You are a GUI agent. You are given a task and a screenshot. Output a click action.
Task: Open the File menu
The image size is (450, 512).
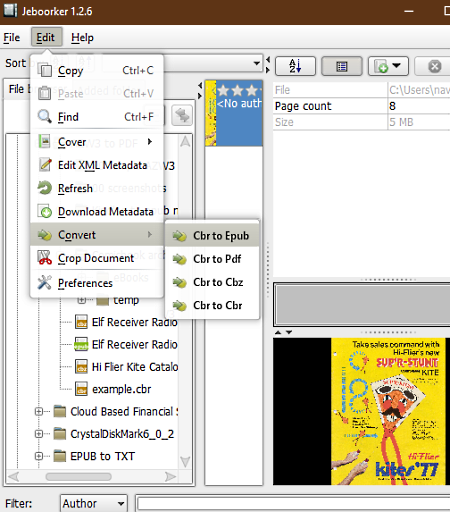(x=12, y=37)
